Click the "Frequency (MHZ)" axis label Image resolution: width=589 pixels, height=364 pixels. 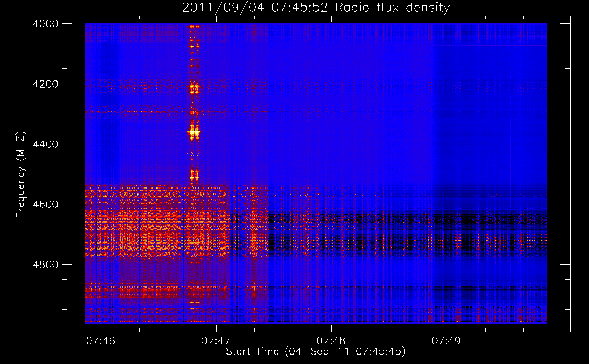(21, 175)
